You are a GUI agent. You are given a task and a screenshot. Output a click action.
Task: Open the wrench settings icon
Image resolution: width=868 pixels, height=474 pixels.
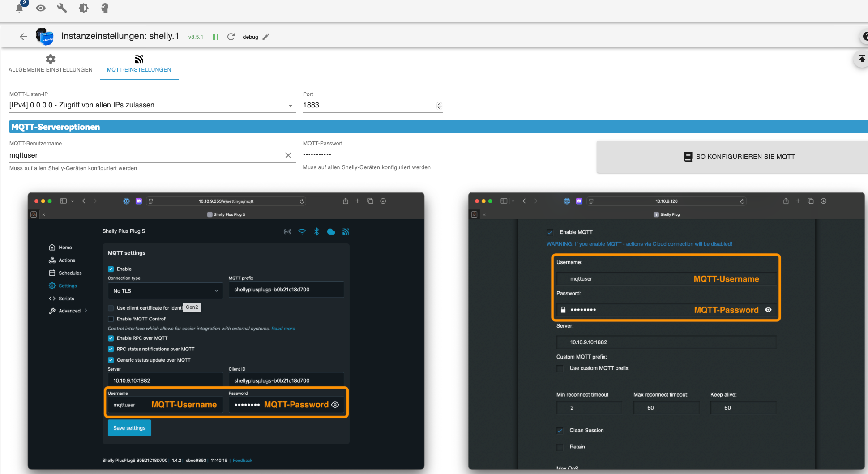click(x=62, y=8)
